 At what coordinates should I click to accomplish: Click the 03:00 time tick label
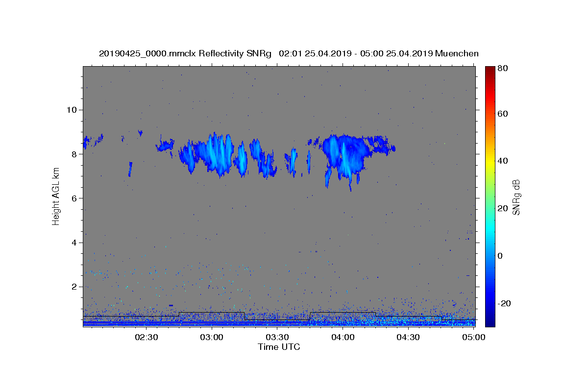212,338
